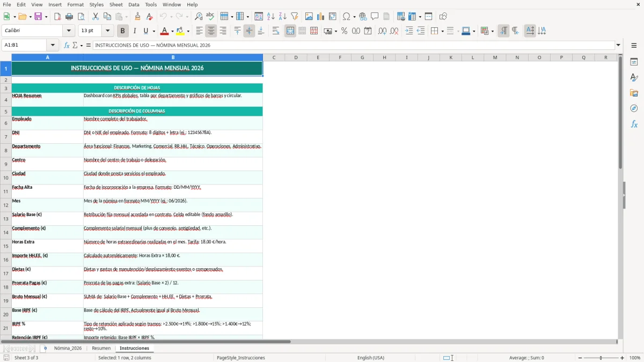Open sidebar Properties deck icon
Image resolution: width=644 pixels, height=362 pixels.
pyautogui.click(x=634, y=62)
